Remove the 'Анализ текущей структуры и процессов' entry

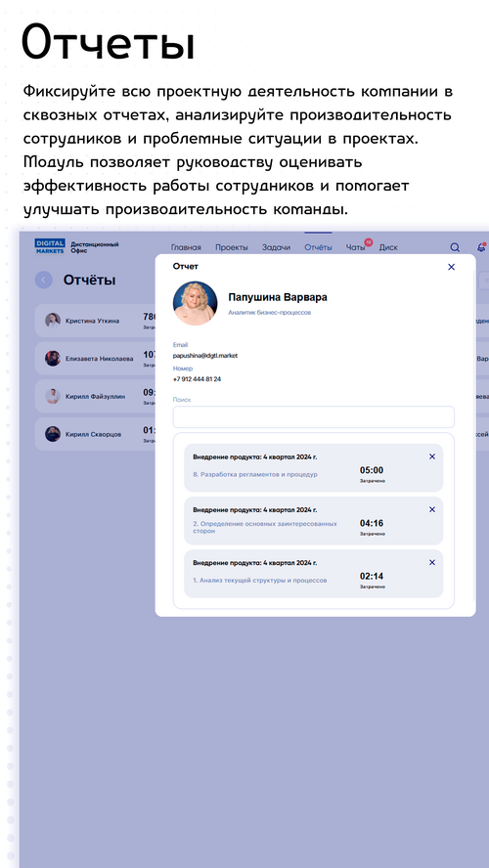(x=432, y=562)
